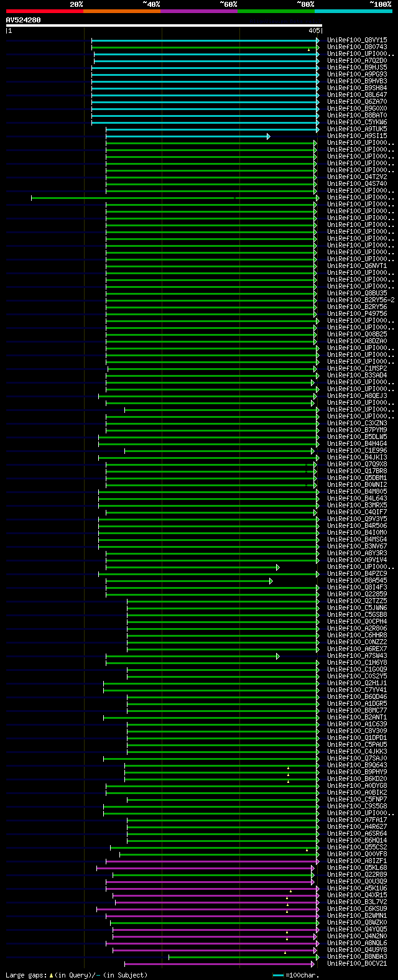Select hit label UniRef100_B4R506
Viewport: 398px width, 980px height.
357,525
